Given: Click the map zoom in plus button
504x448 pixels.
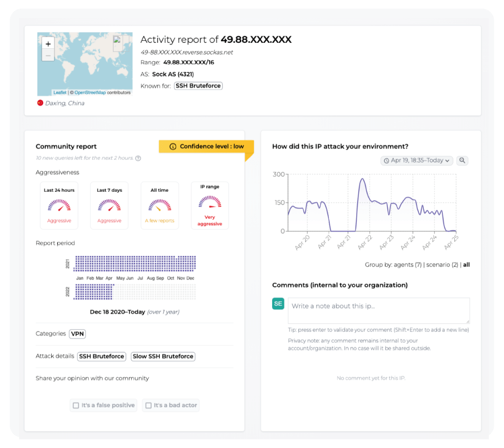Looking at the screenshot, I should [48, 44].
